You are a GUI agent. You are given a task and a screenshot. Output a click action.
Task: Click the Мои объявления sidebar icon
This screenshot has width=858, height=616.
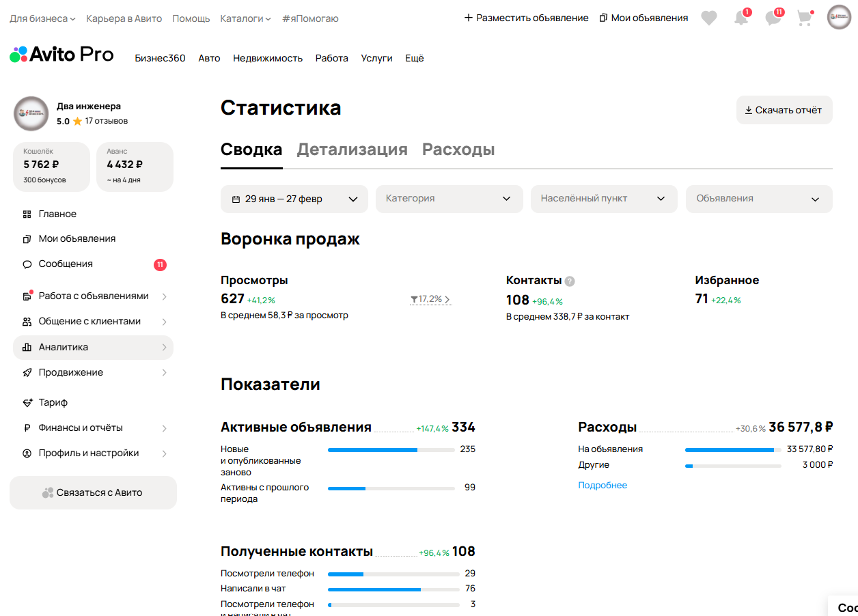pos(27,239)
